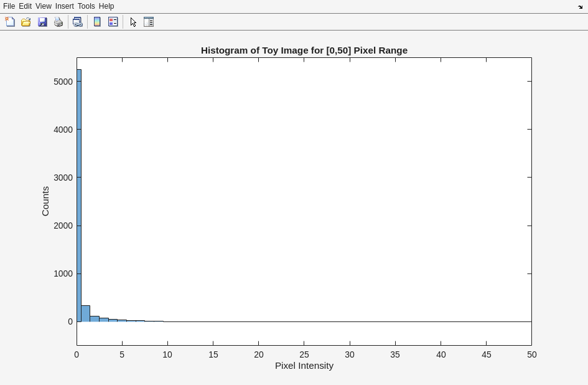
Task: Open the Edit menu
Action: point(25,6)
